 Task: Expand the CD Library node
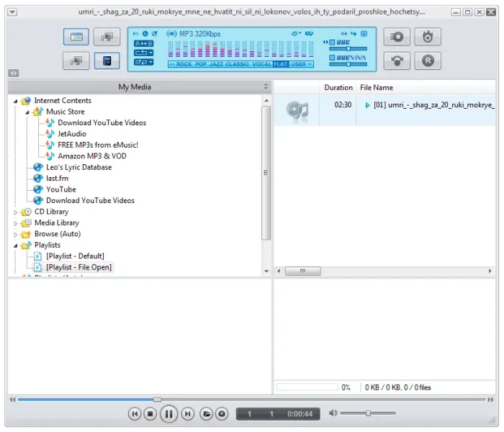[x=16, y=212]
